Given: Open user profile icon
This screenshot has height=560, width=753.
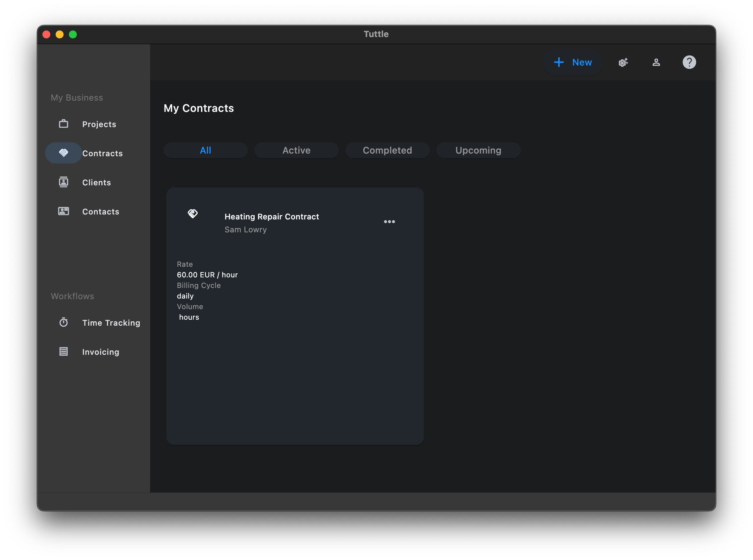Looking at the screenshot, I should click(656, 62).
